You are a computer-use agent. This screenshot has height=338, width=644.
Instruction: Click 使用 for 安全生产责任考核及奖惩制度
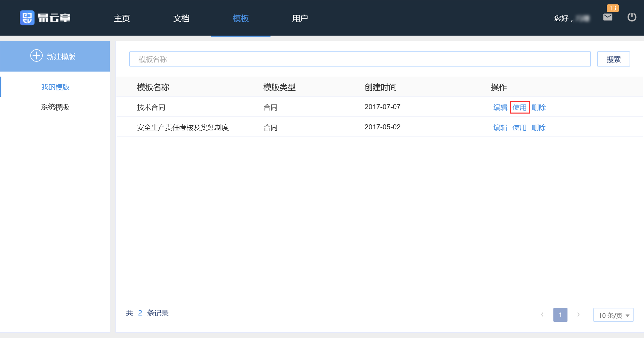tap(519, 128)
